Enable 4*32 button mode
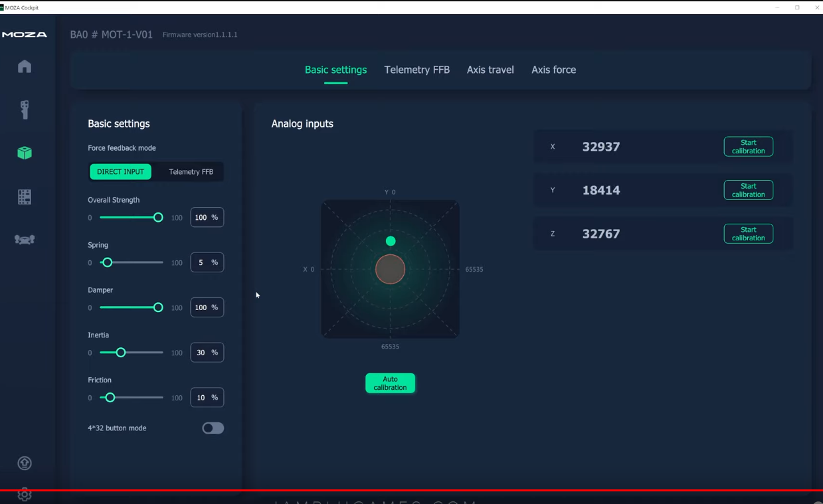 [x=213, y=428]
